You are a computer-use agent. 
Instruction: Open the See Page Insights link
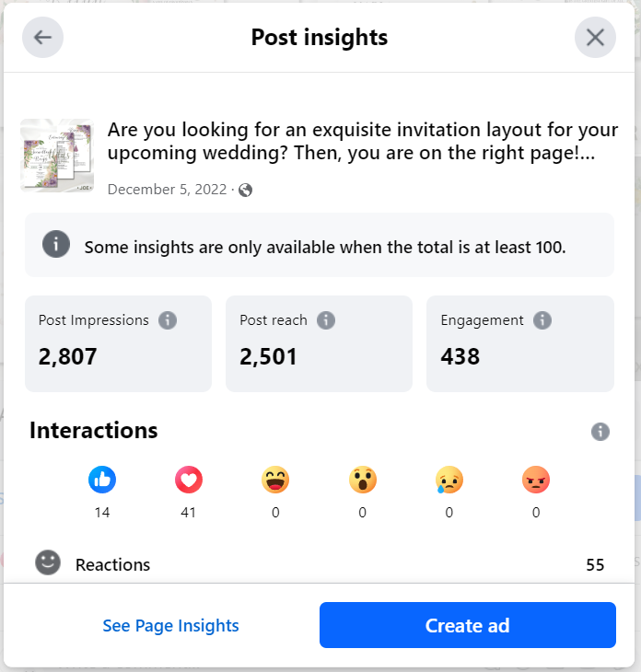(170, 626)
